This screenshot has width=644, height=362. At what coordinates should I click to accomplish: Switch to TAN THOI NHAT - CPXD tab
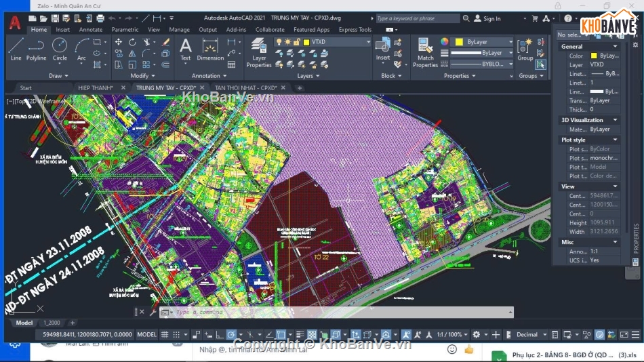click(x=246, y=88)
